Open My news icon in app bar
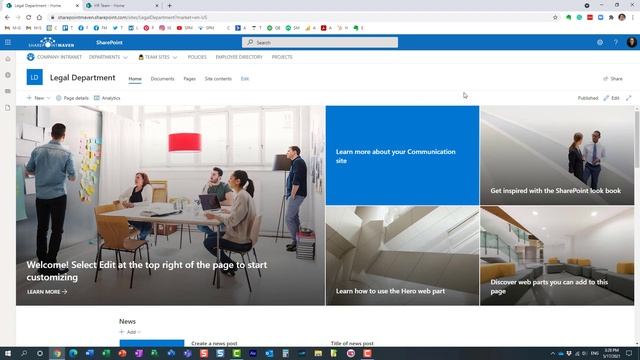Screen dimensions: 640x360 (8, 91)
